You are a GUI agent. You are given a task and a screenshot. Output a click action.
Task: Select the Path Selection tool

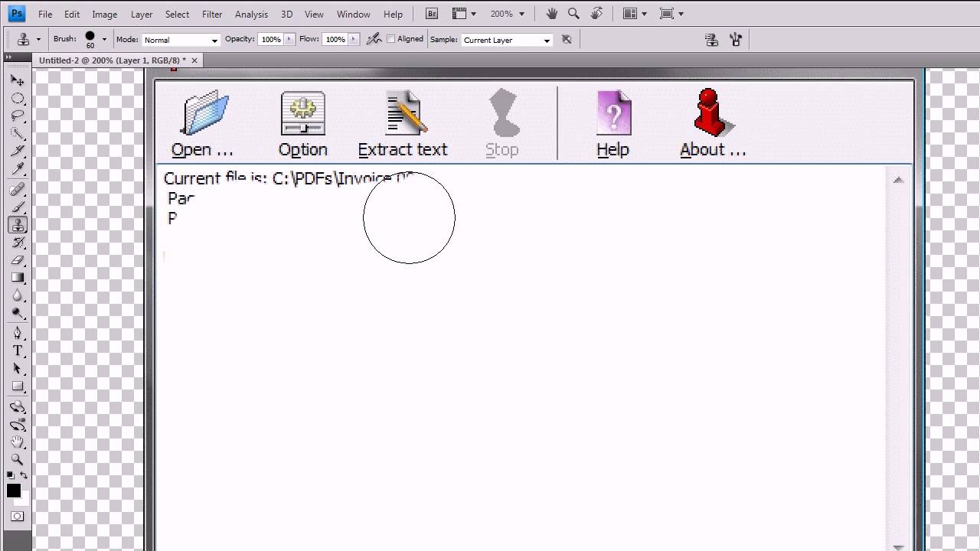pos(17,369)
